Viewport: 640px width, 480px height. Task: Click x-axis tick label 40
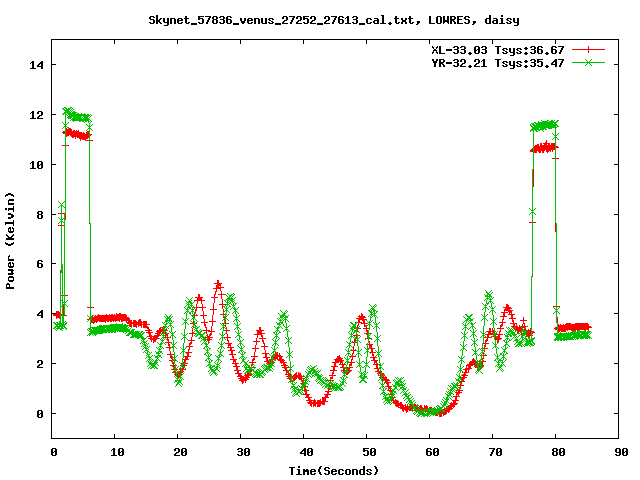[x=307, y=452]
